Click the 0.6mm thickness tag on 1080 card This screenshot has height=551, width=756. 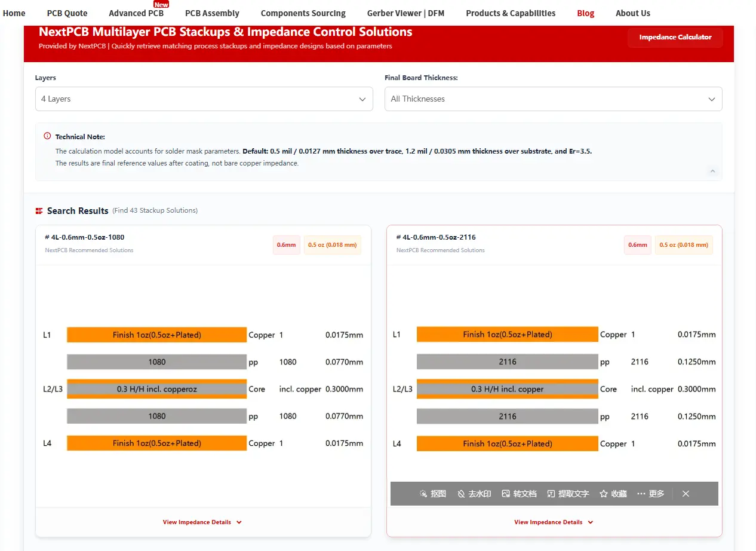coord(286,245)
